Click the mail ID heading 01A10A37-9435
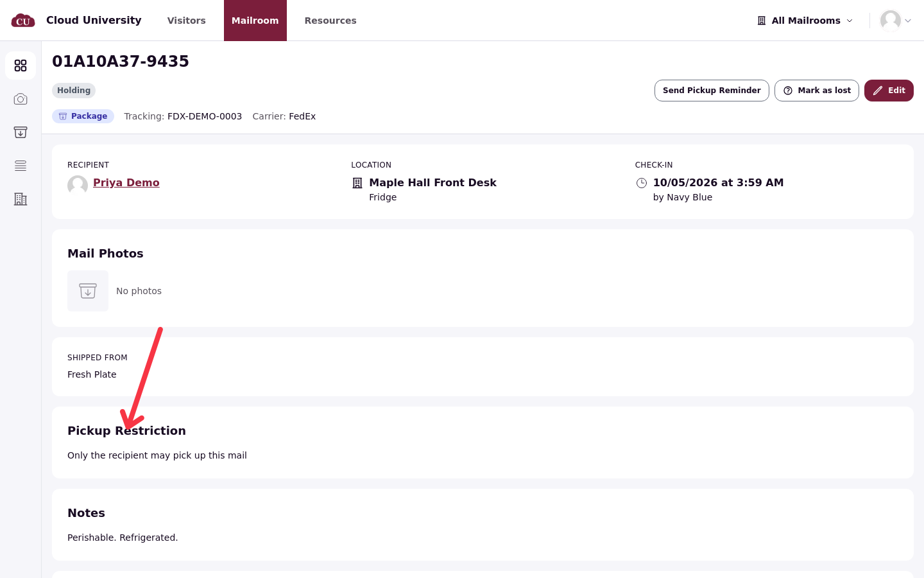Image resolution: width=924 pixels, height=578 pixels. tap(121, 62)
